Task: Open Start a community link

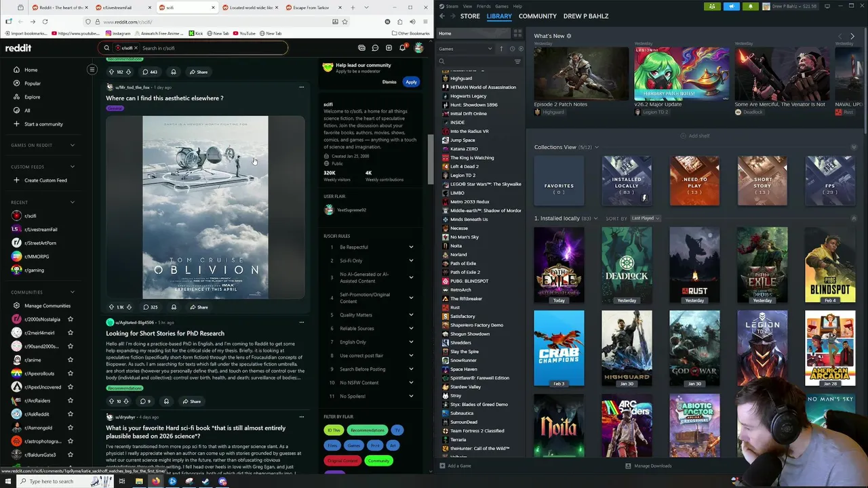Action: pyautogui.click(x=43, y=124)
